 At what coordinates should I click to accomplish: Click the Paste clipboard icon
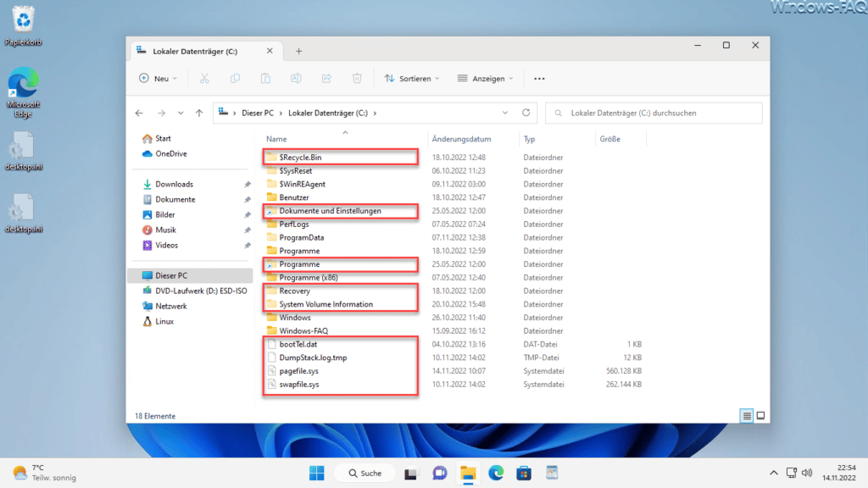point(265,79)
